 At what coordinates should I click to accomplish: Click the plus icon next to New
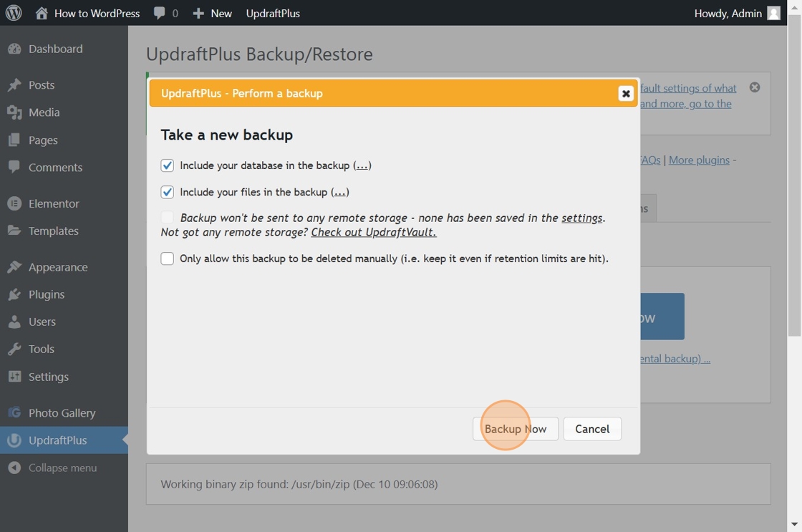198,14
